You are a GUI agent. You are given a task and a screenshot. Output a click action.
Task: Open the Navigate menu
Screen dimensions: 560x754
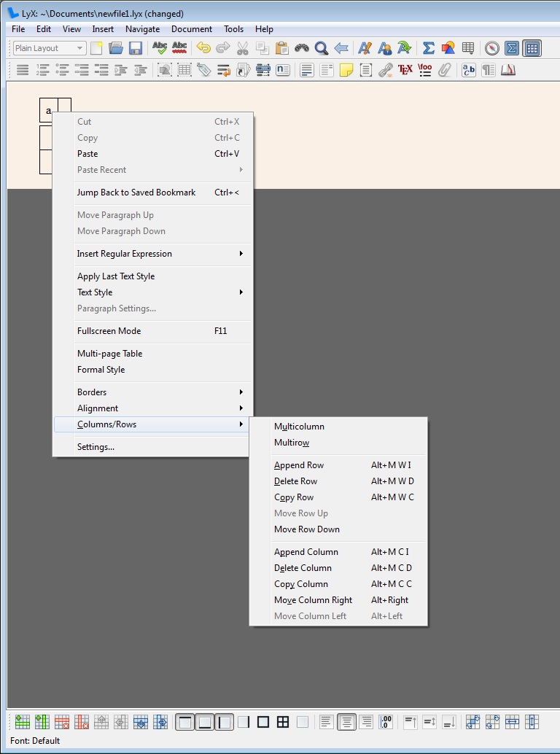[142, 29]
